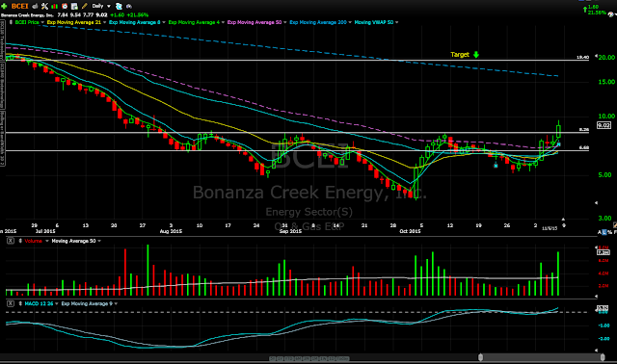Click the candlestick chart style icon

(x=54, y=7)
